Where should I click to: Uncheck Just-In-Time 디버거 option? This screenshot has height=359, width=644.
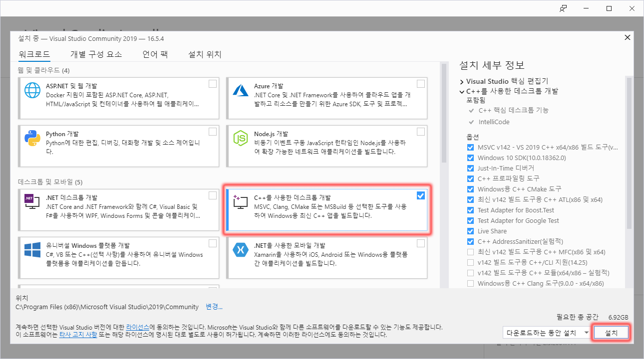tap(470, 168)
